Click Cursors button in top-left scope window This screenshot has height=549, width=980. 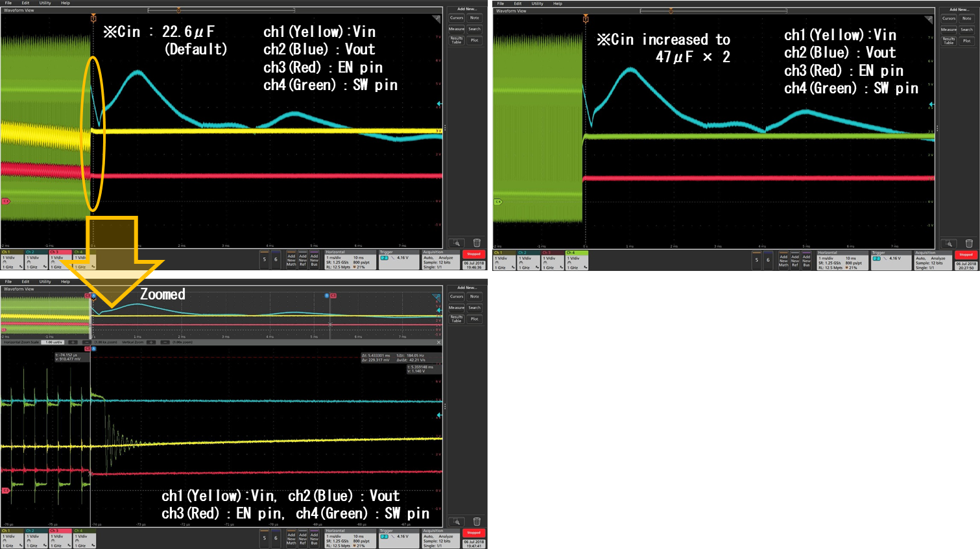tap(457, 18)
